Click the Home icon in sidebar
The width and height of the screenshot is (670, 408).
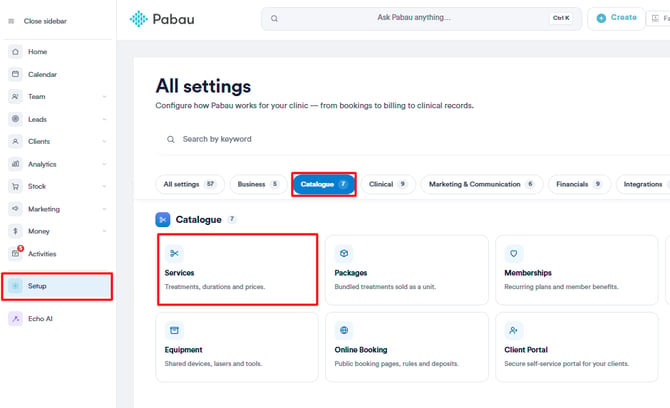[15, 52]
